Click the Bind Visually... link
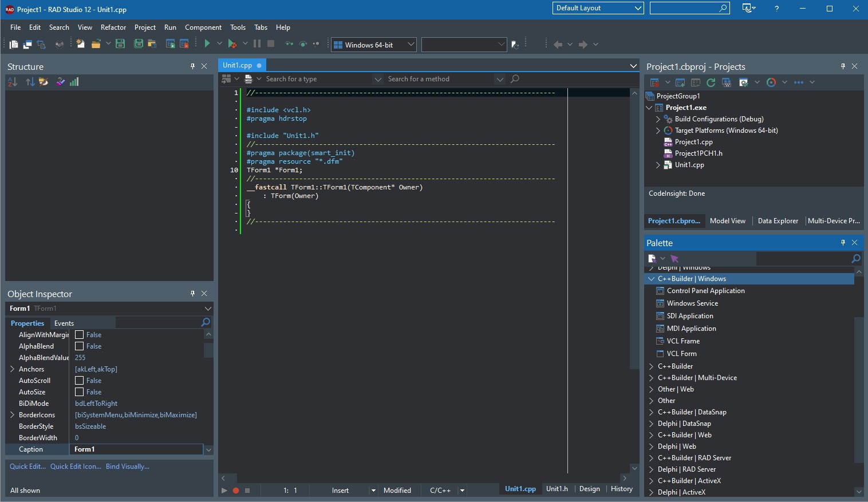The image size is (868, 502). (128, 467)
